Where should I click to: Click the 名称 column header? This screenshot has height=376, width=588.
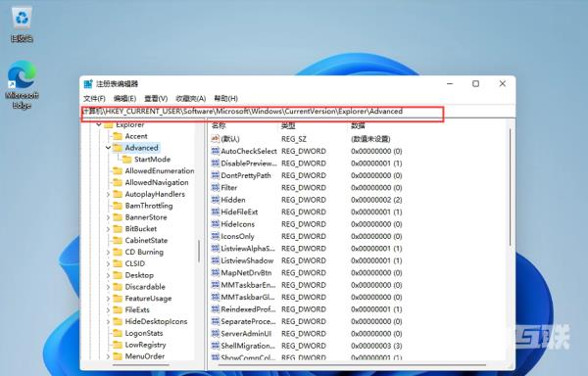coord(219,126)
